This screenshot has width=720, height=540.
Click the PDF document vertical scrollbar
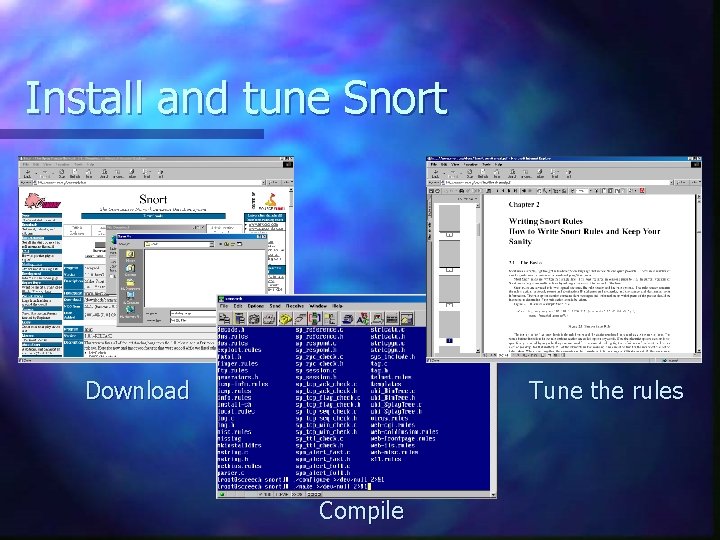point(698,274)
